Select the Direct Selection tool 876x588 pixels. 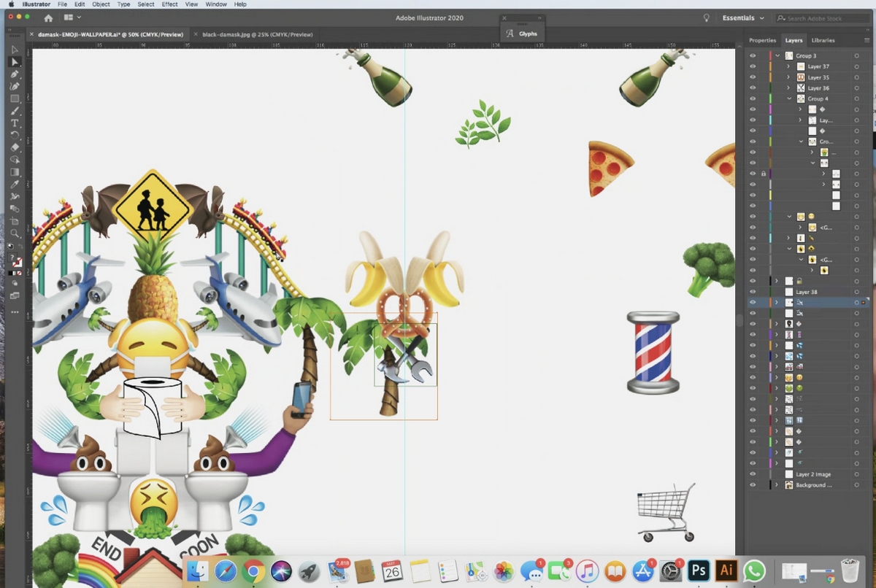pos(15,62)
